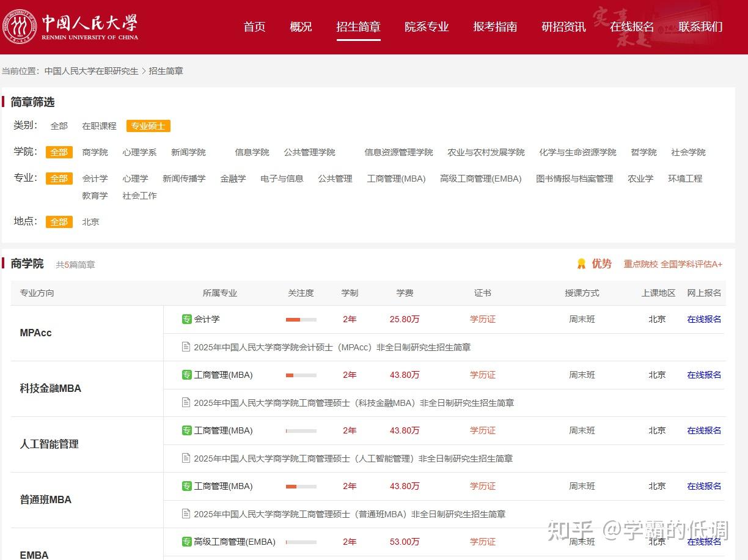Select 全部 in the 学院 filter

tap(59, 152)
